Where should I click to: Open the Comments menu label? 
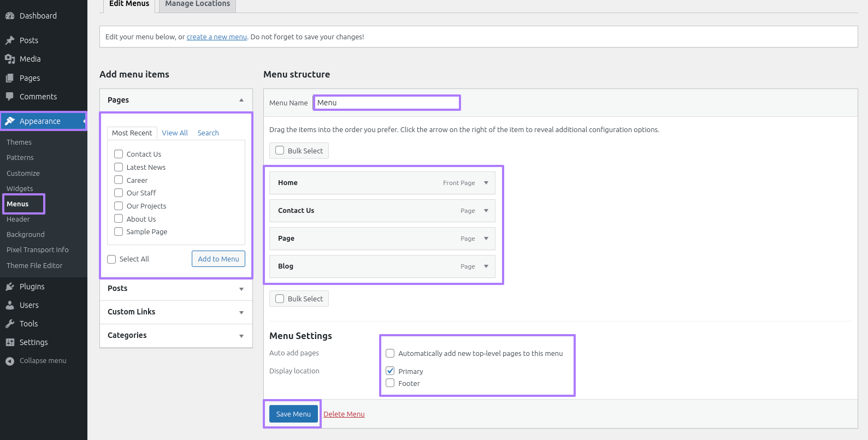click(x=38, y=97)
